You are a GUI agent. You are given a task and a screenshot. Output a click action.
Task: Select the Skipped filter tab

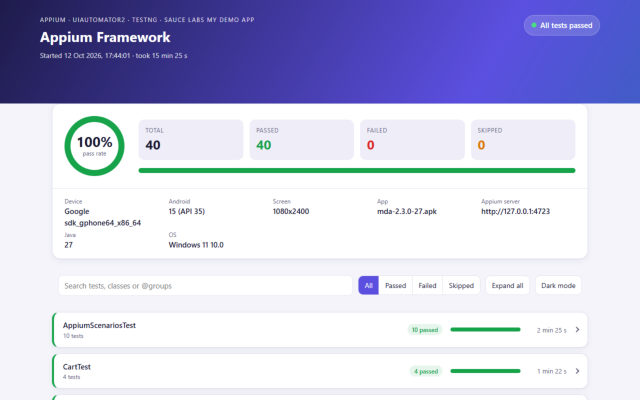461,286
